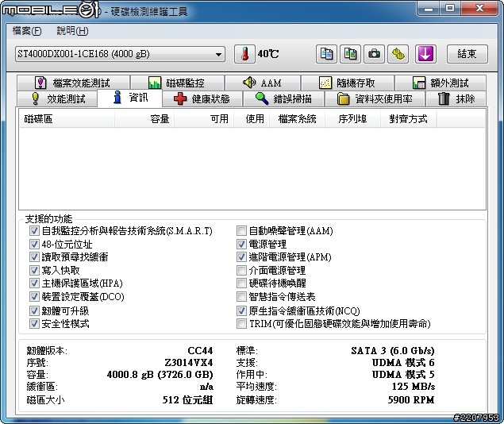The width and height of the screenshot is (504, 424).
Task: Switch to the 額外測試 tab
Action: (x=441, y=83)
